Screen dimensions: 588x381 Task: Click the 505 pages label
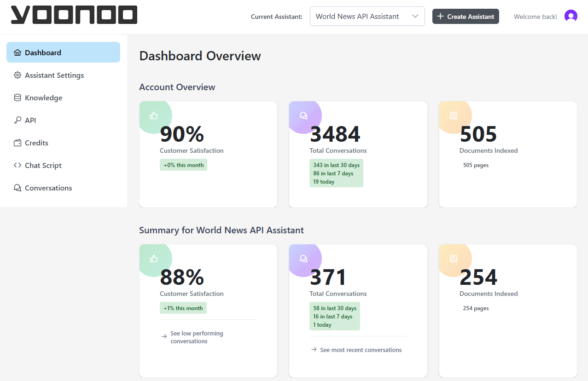point(476,165)
